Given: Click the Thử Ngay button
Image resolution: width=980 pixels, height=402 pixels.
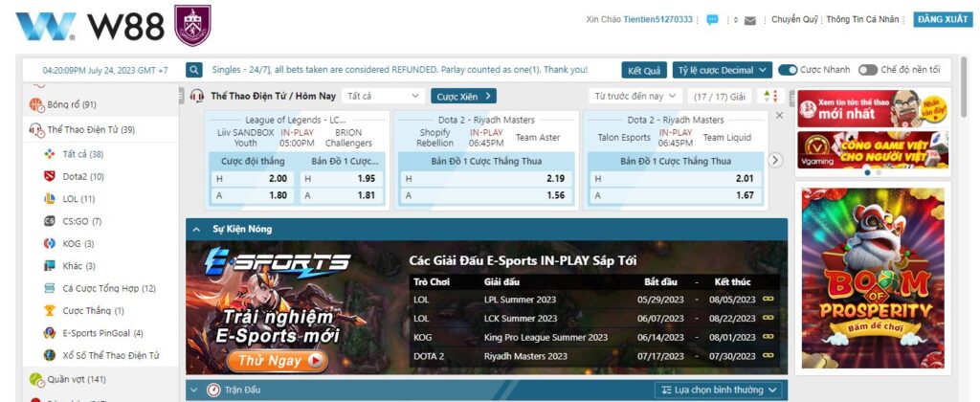Looking at the screenshot, I should pyautogui.click(x=278, y=360).
